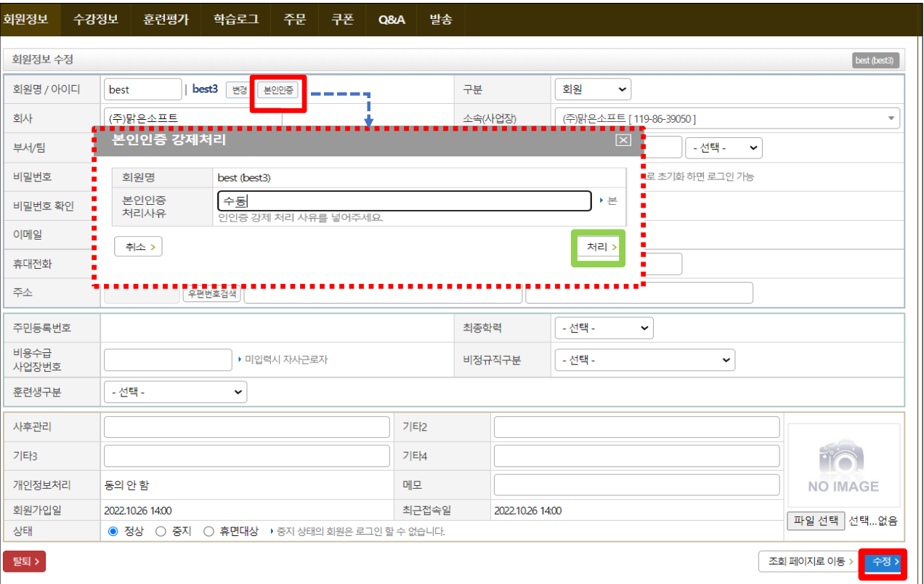Click the 본인인증 button
The width and height of the screenshot is (924, 584).
point(278,90)
